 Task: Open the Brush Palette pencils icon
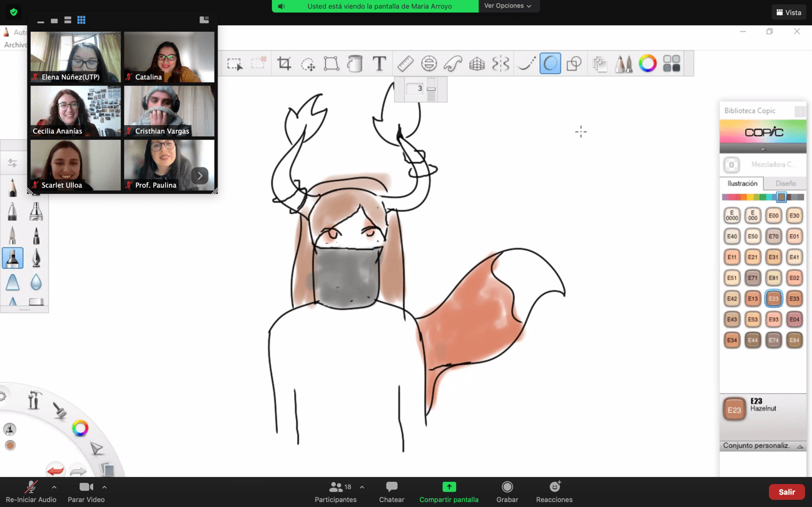[624, 64]
